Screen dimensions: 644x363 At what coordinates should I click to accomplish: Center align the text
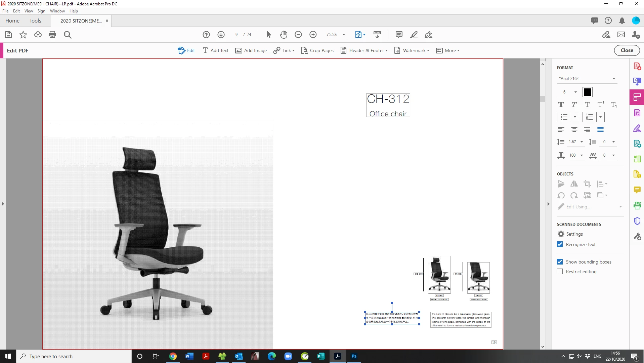(574, 129)
